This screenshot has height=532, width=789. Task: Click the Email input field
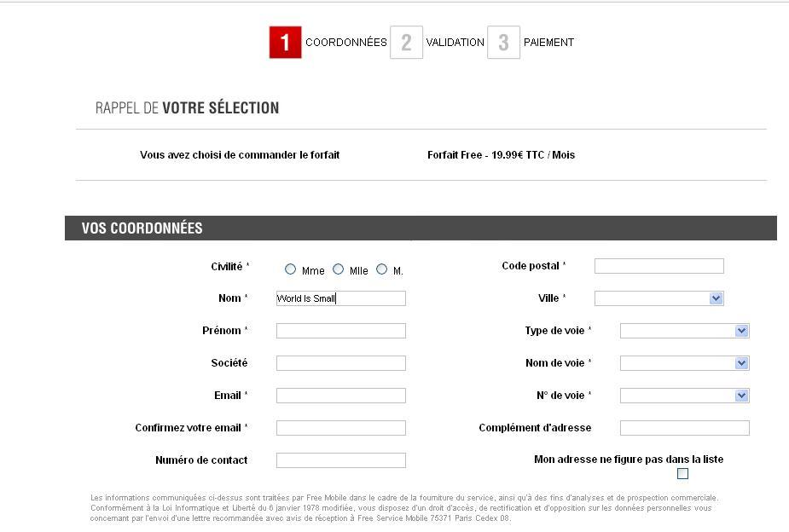[x=340, y=396]
